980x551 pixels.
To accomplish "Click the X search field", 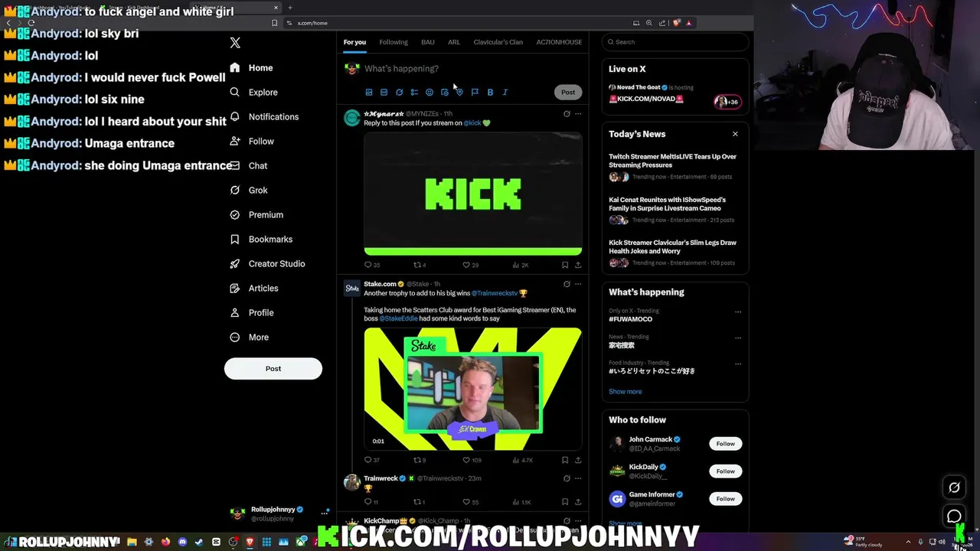I will pyautogui.click(x=675, y=42).
